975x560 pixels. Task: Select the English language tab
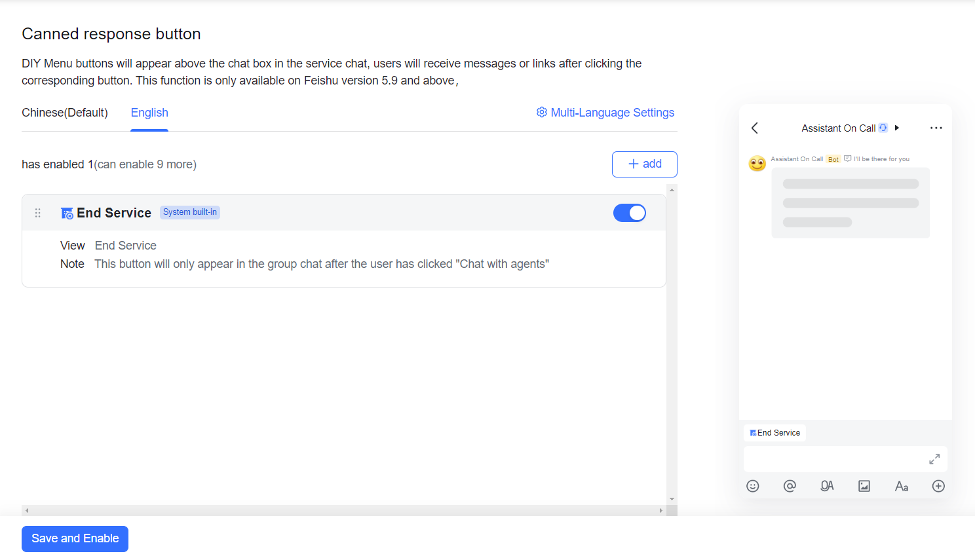149,113
